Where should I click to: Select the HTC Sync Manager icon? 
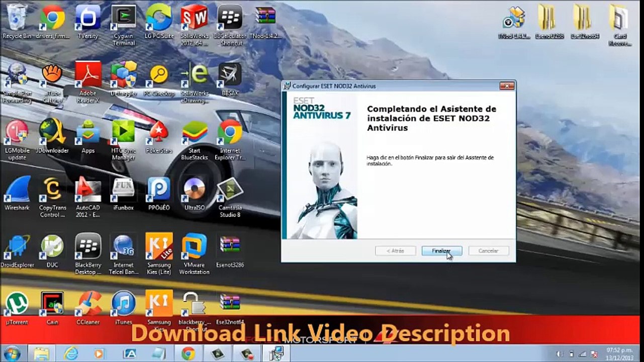click(x=124, y=140)
